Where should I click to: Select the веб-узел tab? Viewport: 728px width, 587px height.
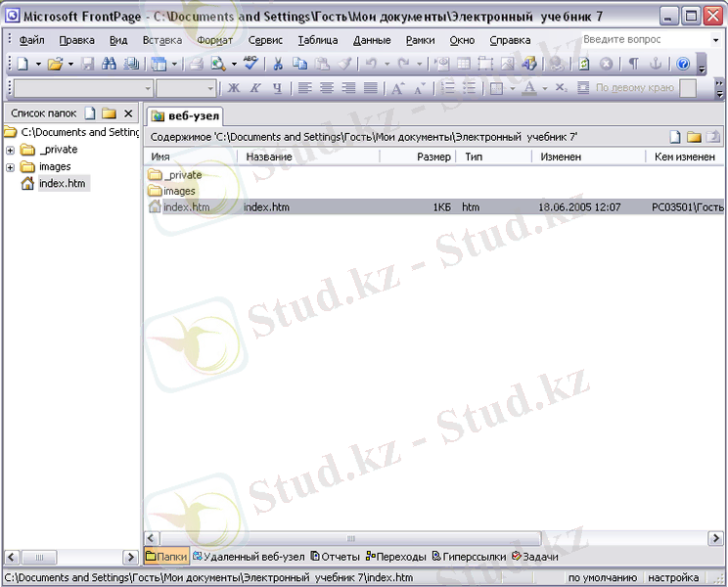pyautogui.click(x=185, y=115)
